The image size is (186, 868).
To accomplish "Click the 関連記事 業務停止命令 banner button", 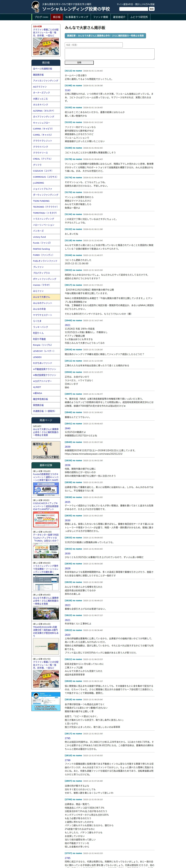I will tap(105, 36).
